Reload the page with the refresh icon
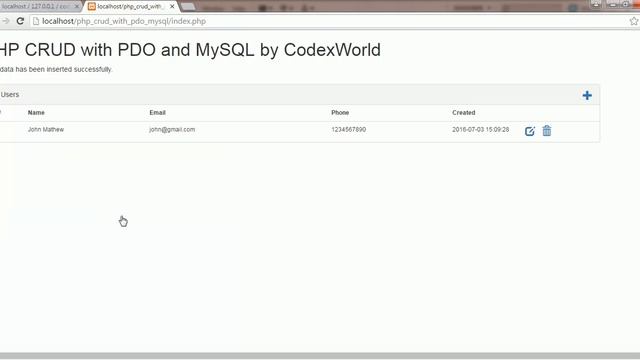Image resolution: width=640 pixels, height=360 pixels. pyautogui.click(x=20, y=21)
